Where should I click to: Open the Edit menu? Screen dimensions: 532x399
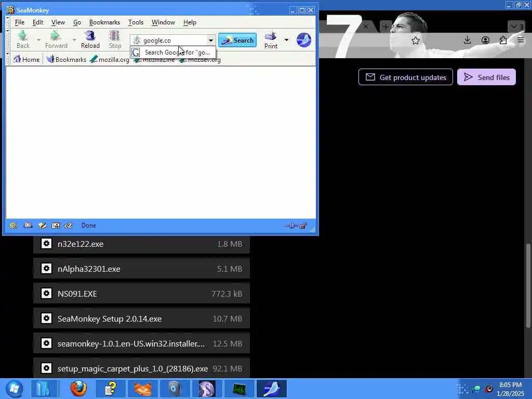coord(37,22)
